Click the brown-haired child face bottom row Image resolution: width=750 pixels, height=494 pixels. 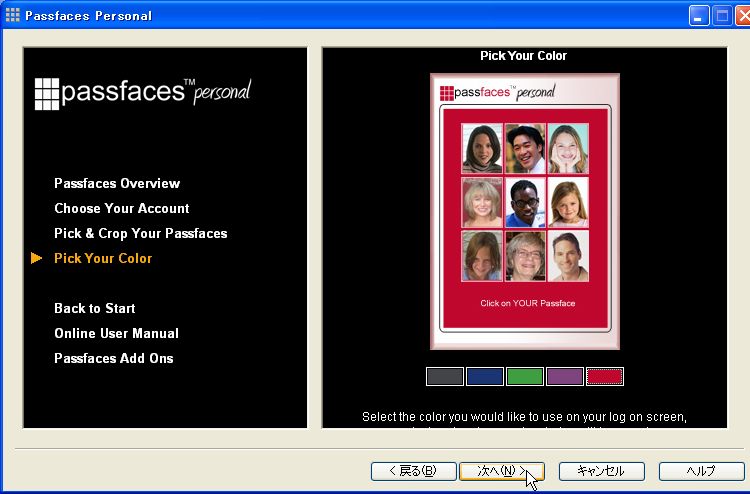coord(482,256)
